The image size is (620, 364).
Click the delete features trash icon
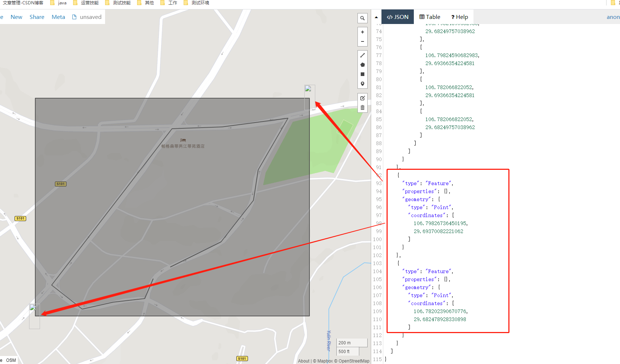click(362, 107)
